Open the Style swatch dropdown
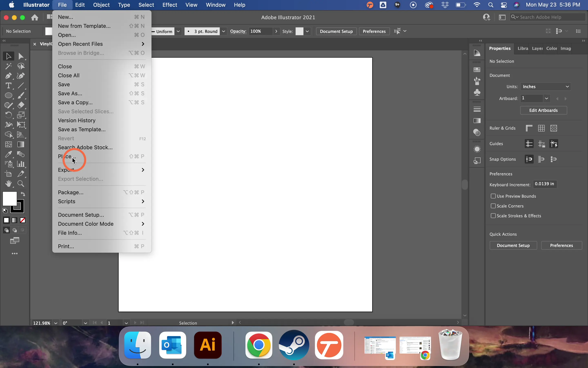This screenshot has width=588, height=368. point(307,31)
